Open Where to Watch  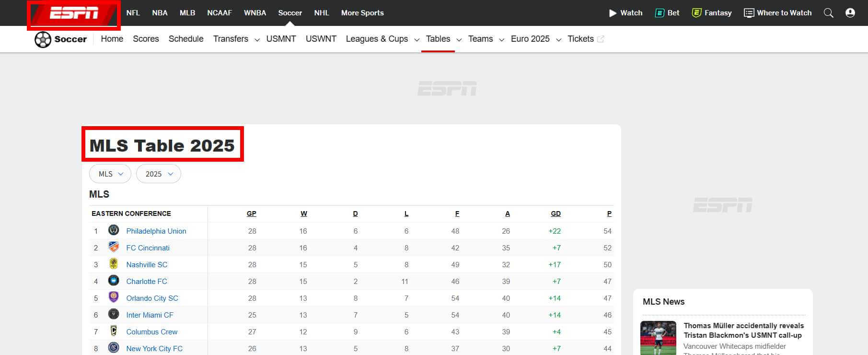tap(777, 13)
